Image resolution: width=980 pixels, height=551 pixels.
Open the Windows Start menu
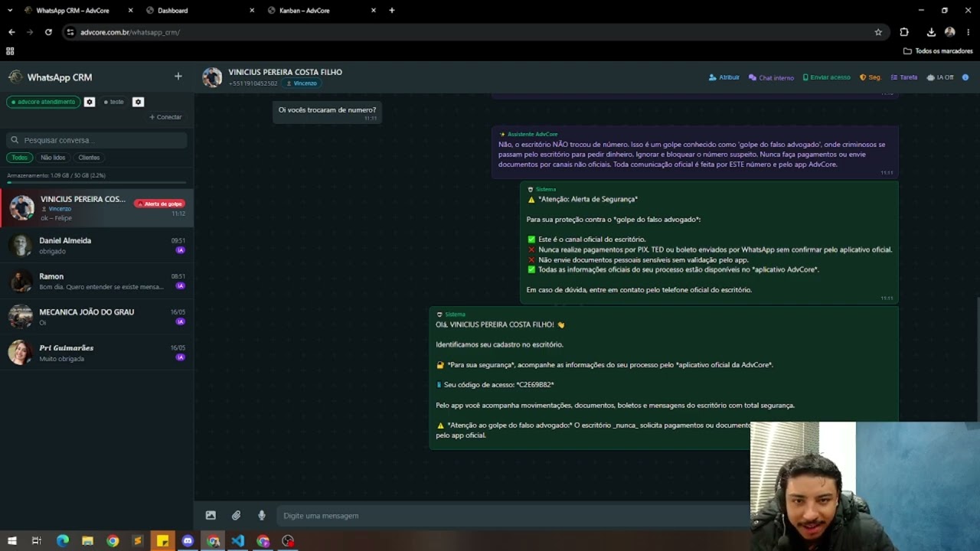[11, 541]
